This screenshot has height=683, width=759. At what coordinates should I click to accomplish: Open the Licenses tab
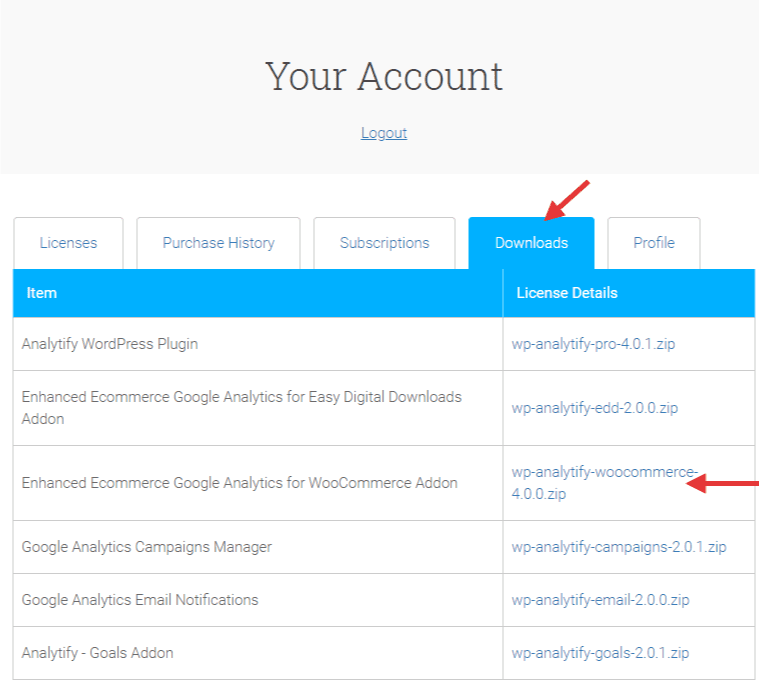click(x=68, y=243)
